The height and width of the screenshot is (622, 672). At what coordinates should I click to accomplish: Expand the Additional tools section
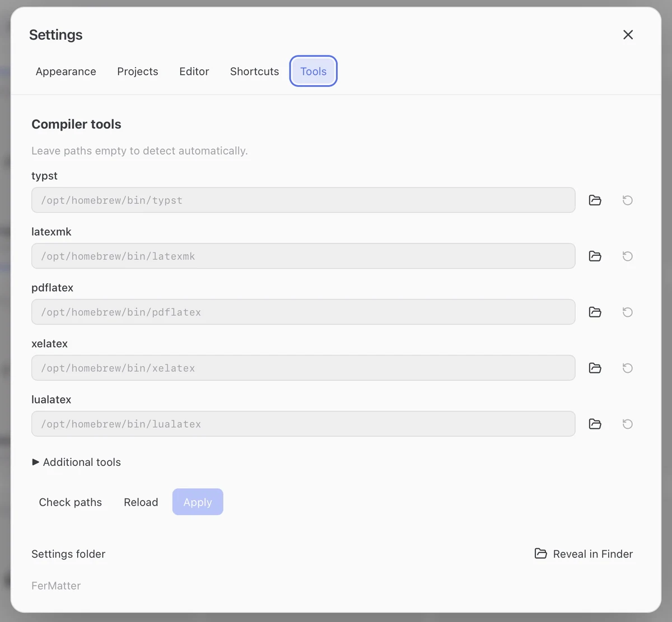(76, 462)
